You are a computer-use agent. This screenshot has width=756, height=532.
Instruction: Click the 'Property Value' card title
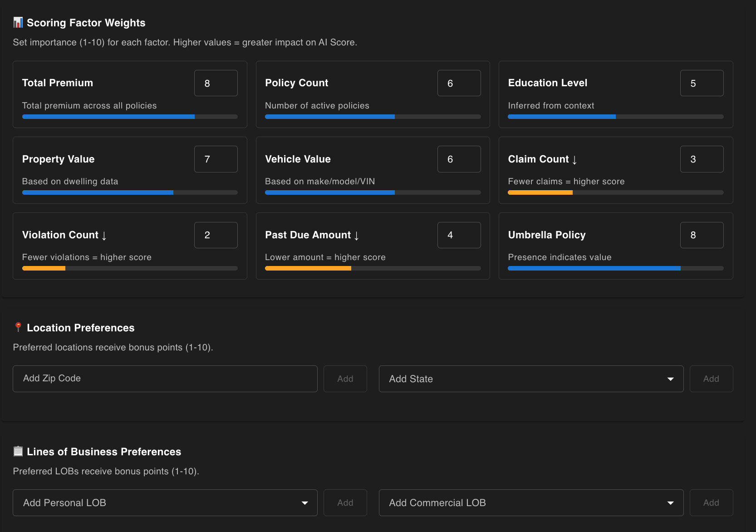point(59,159)
